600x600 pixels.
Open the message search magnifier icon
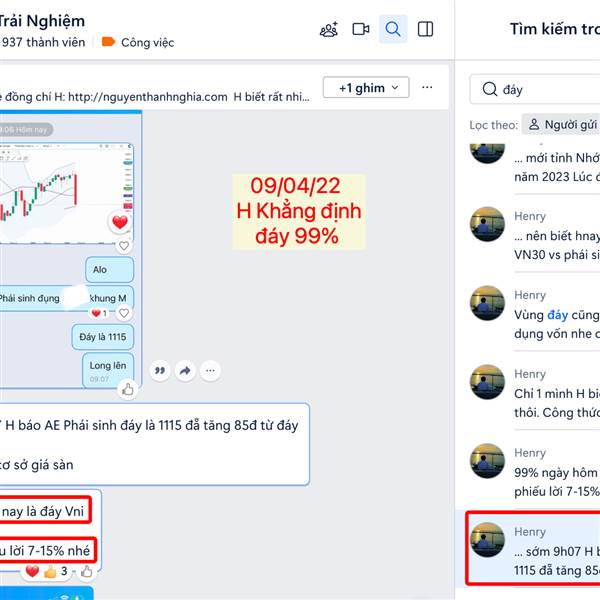coord(393,29)
